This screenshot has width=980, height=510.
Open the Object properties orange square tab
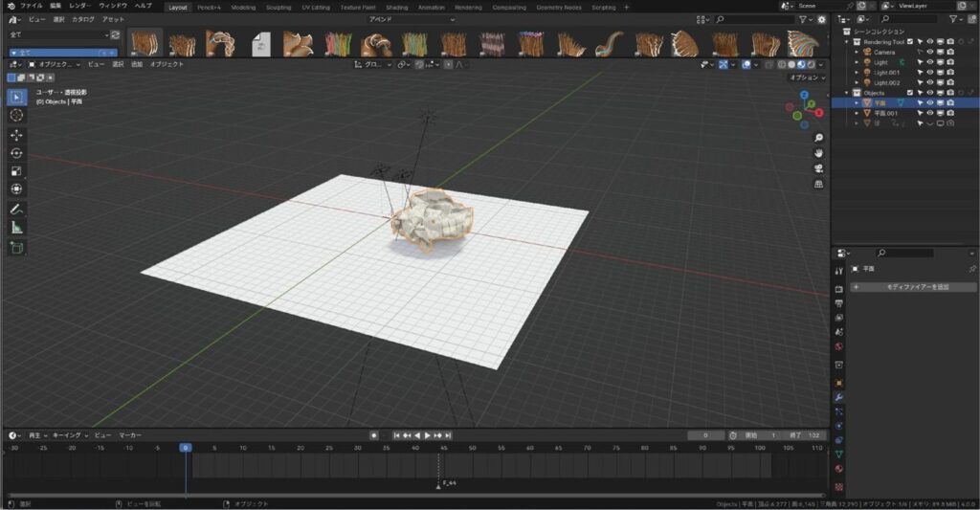[x=838, y=383]
